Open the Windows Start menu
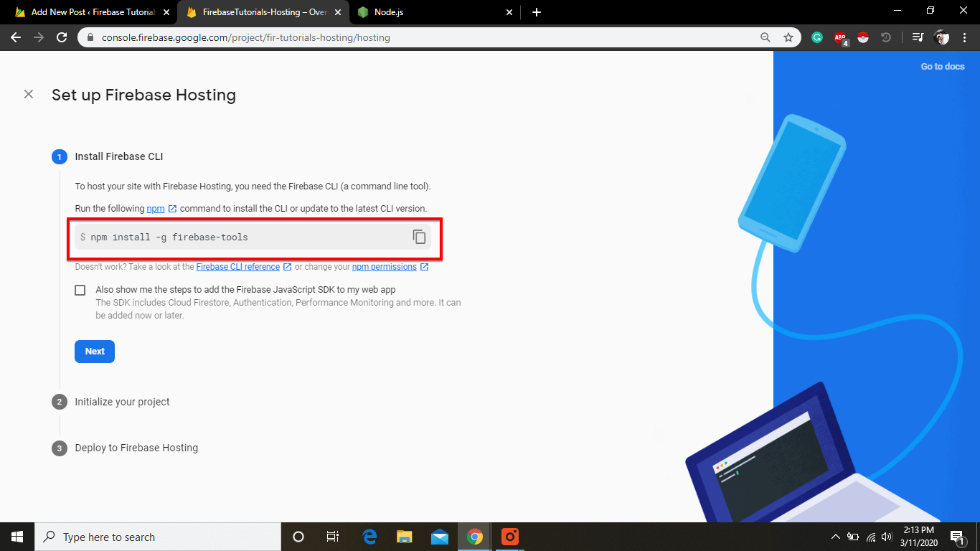 tap(17, 537)
